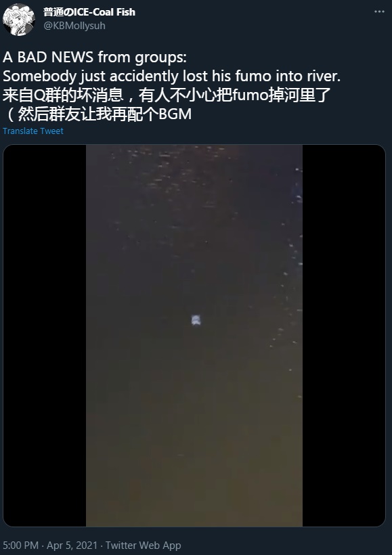
Task: Click the Translate Tweet link
Action: [33, 131]
